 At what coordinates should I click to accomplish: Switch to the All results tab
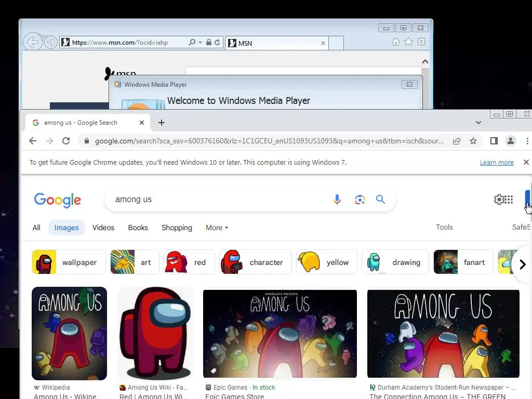[36, 228]
